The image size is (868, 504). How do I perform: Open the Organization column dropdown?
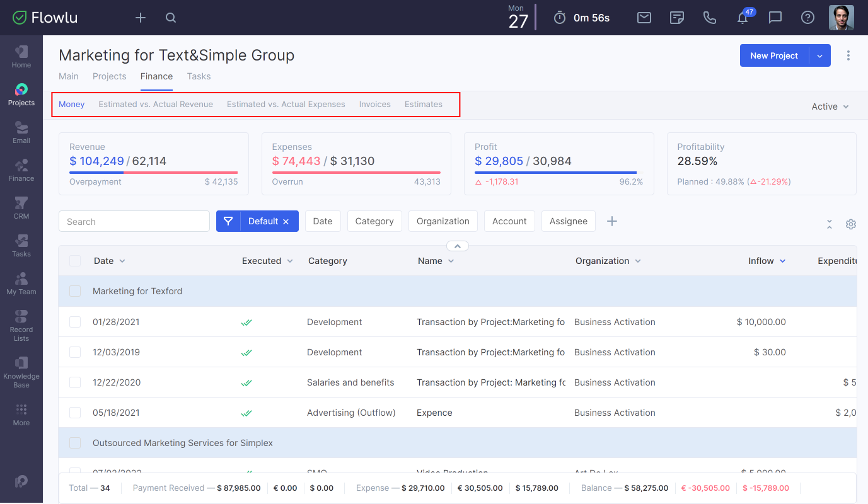(x=638, y=261)
